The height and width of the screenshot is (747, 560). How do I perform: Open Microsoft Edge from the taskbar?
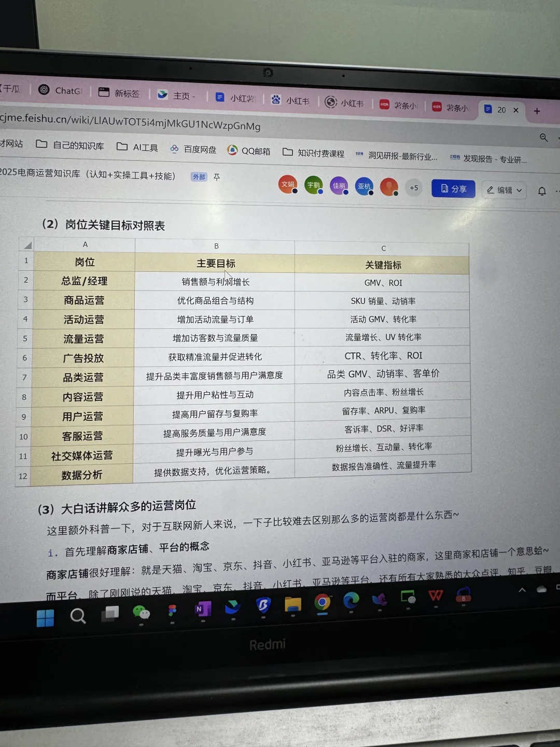tap(351, 600)
